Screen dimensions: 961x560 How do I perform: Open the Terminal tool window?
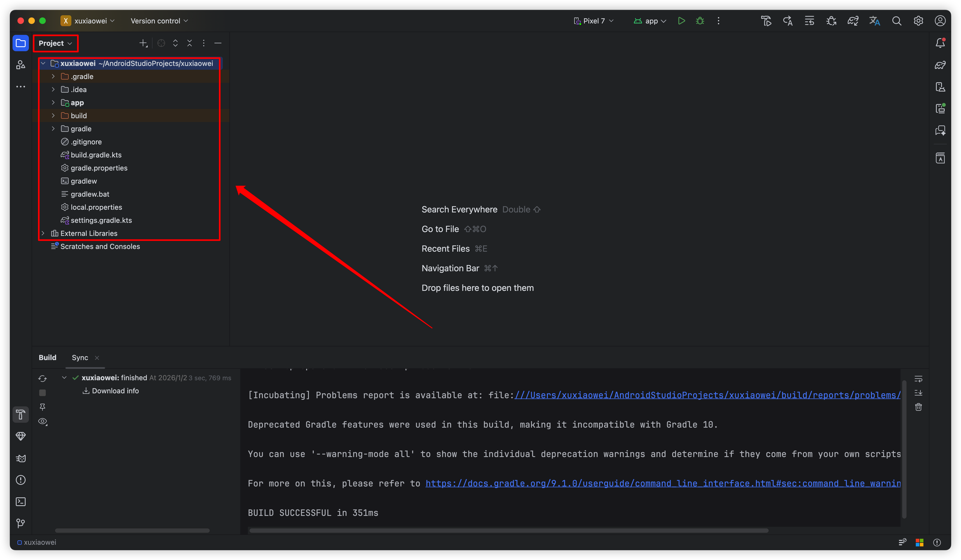(21, 502)
